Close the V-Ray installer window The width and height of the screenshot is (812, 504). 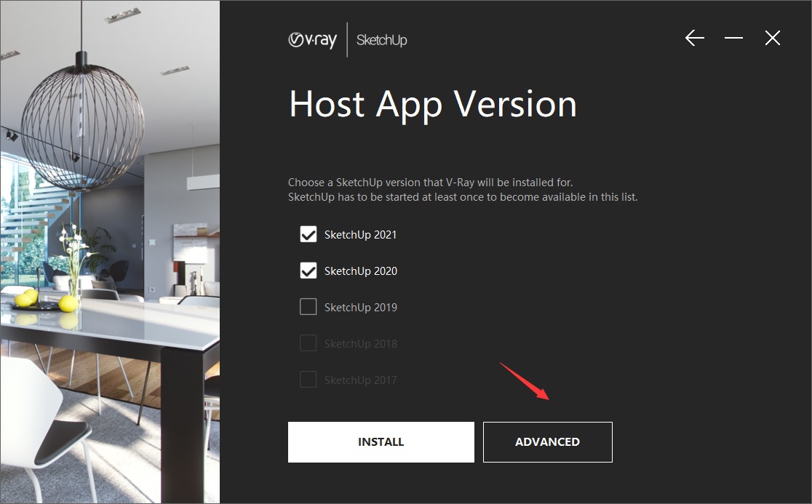point(772,38)
